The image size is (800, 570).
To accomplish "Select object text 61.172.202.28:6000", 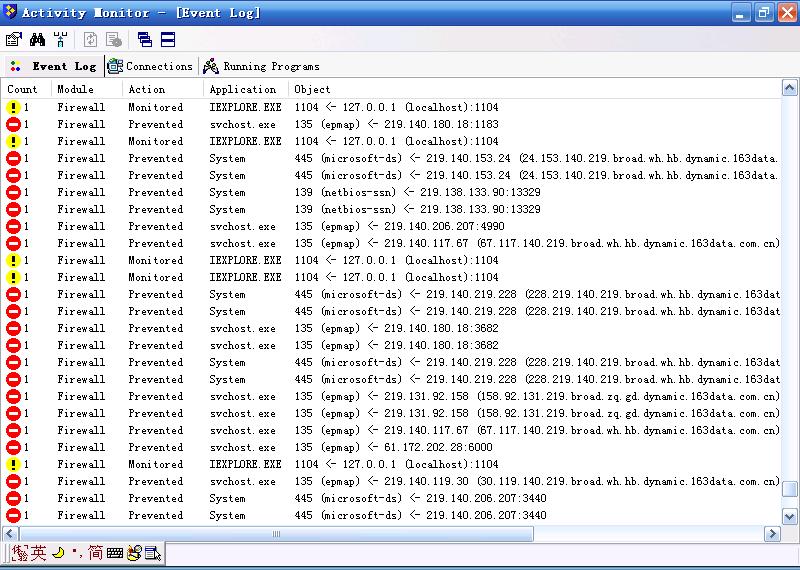I will point(393,447).
